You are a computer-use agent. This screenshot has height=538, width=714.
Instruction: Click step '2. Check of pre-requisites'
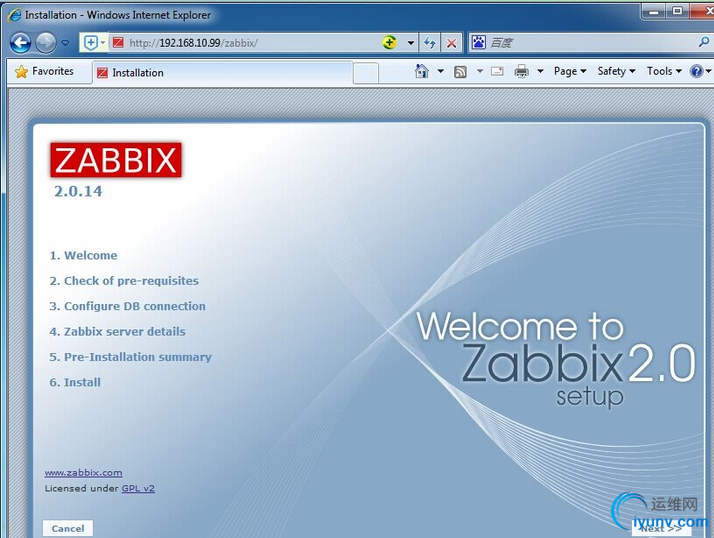(x=124, y=281)
